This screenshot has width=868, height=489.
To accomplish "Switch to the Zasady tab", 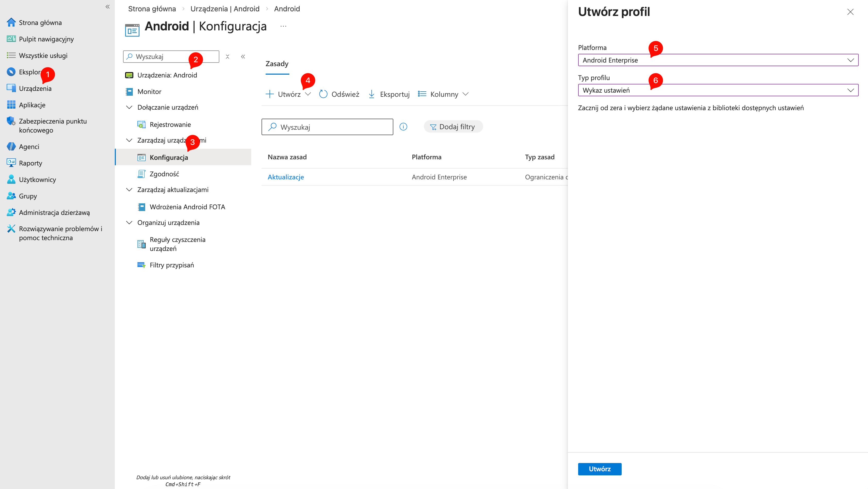I will (277, 63).
